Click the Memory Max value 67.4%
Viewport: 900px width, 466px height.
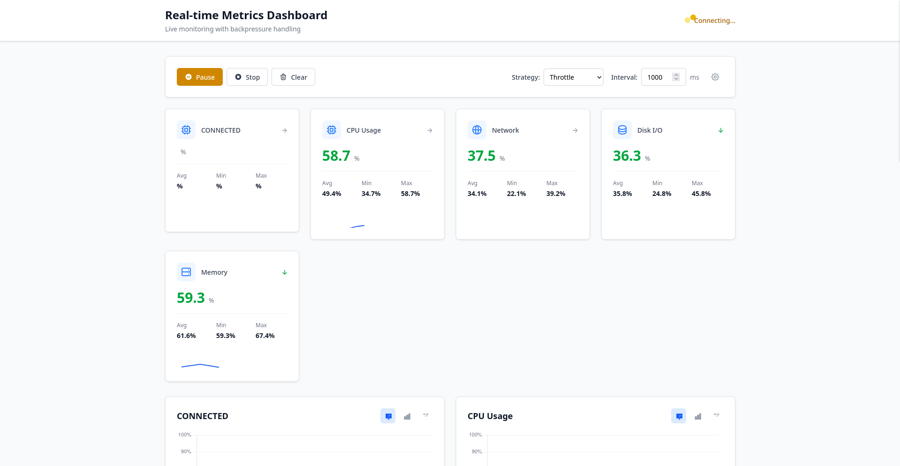(265, 336)
